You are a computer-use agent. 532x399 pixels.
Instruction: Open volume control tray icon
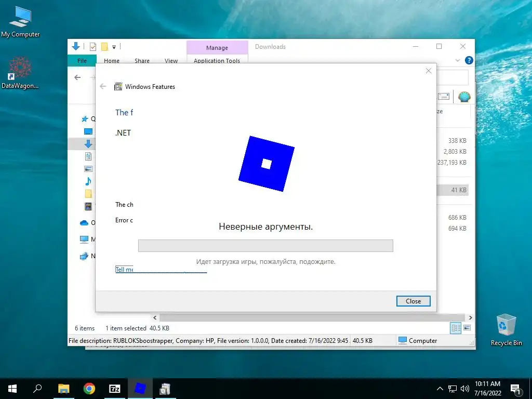[465, 389]
